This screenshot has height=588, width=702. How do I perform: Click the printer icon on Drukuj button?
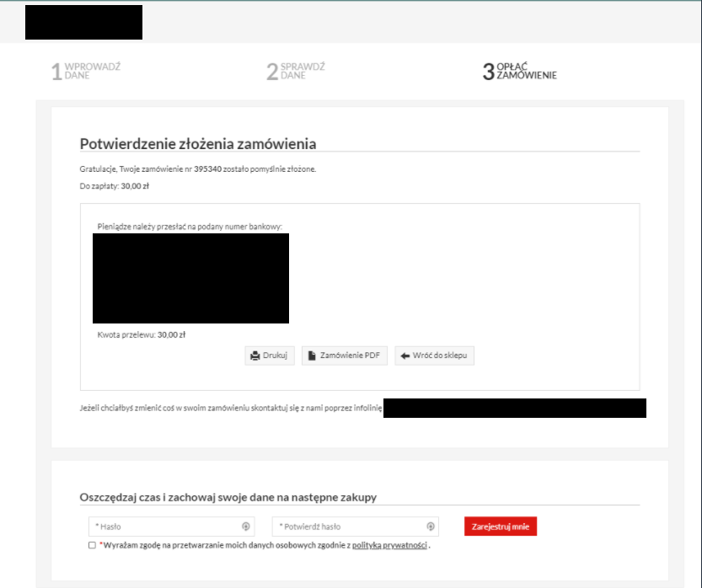pos(255,355)
